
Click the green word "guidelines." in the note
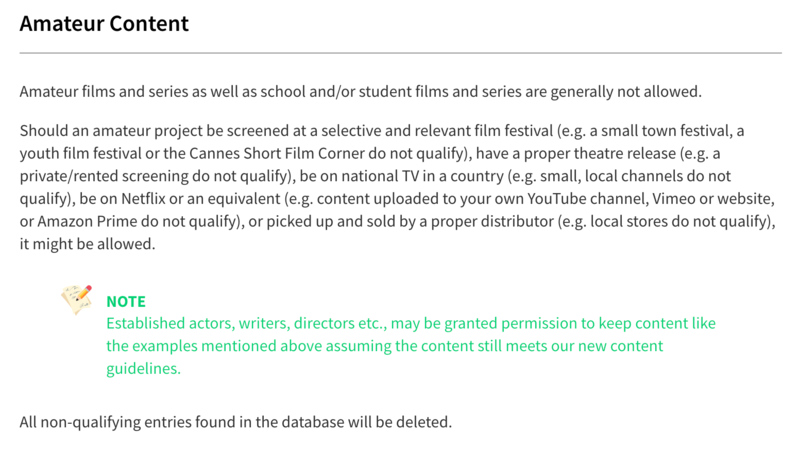[x=143, y=368]
